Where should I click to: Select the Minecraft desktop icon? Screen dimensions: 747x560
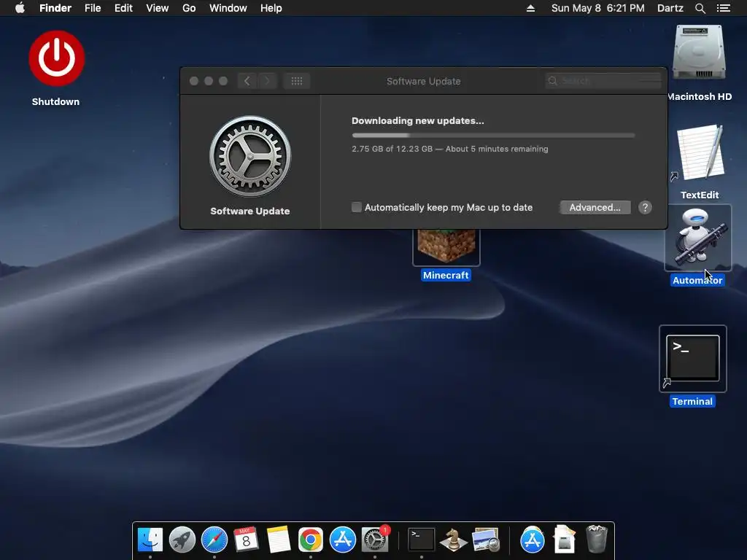pos(446,246)
